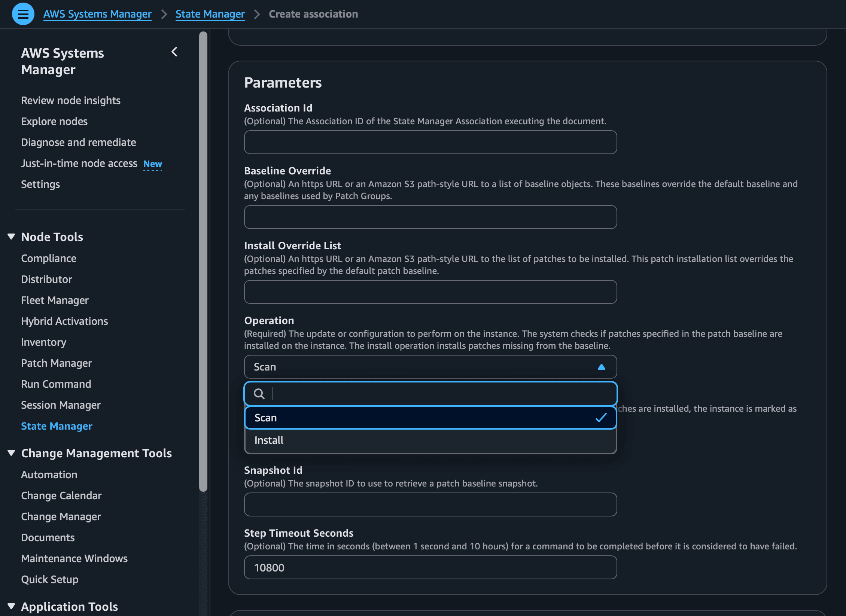
Task: Open Patch Manager
Action: coord(57,363)
